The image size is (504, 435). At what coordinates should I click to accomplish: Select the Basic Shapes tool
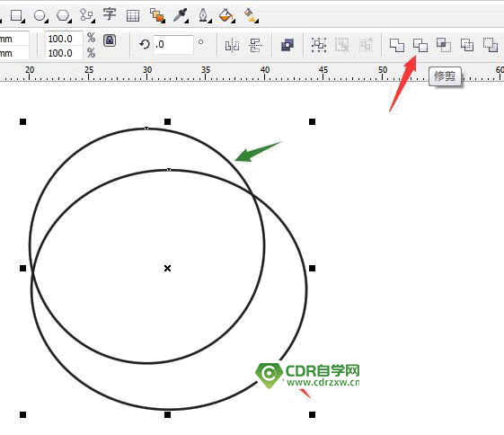coord(86,15)
